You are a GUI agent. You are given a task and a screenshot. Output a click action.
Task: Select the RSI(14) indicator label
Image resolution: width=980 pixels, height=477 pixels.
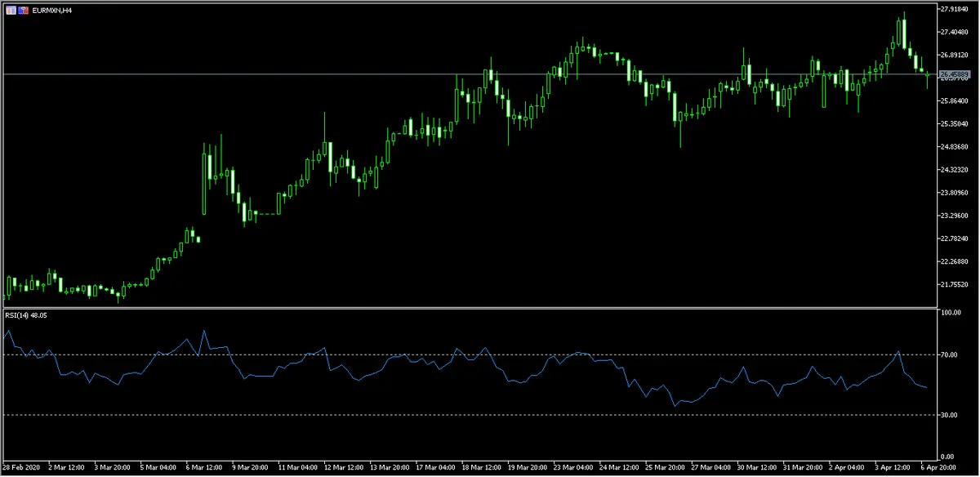(25, 315)
